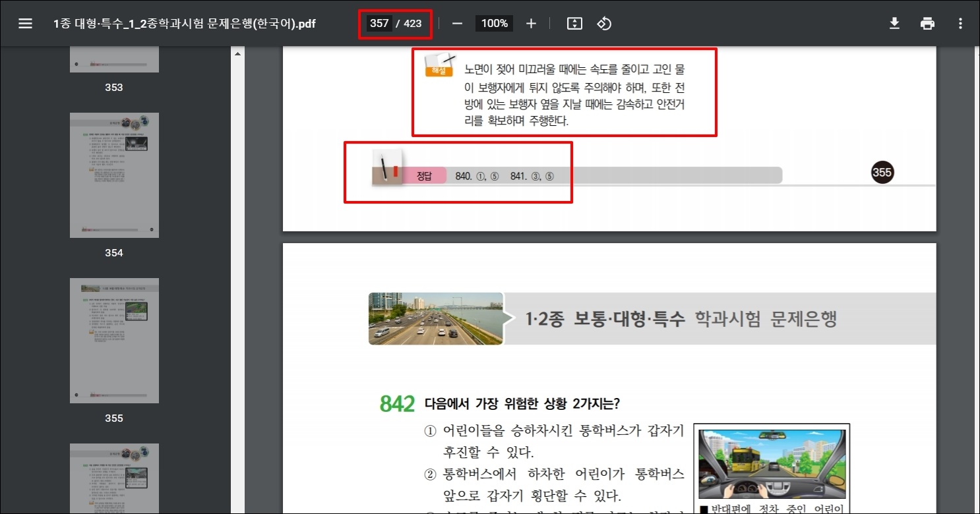Open the partially visible thumbnail below 355
Viewport: 980px width, 514px height.
(114, 478)
